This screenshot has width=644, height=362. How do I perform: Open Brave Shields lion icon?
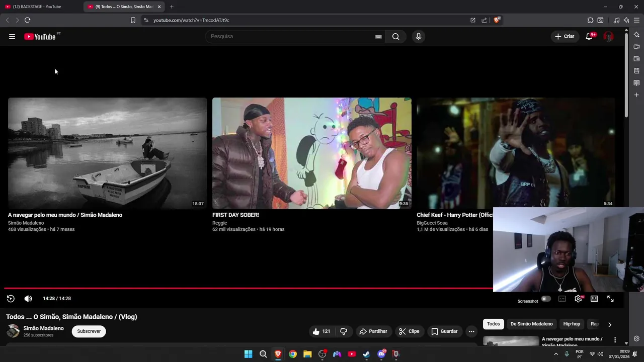point(497,20)
